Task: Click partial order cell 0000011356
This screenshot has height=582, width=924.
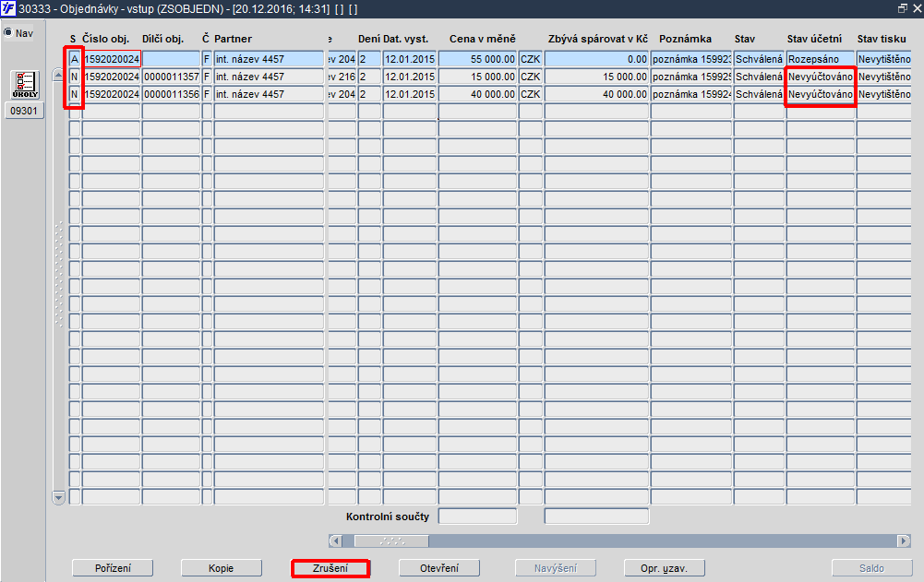Action: pyautogui.click(x=171, y=94)
